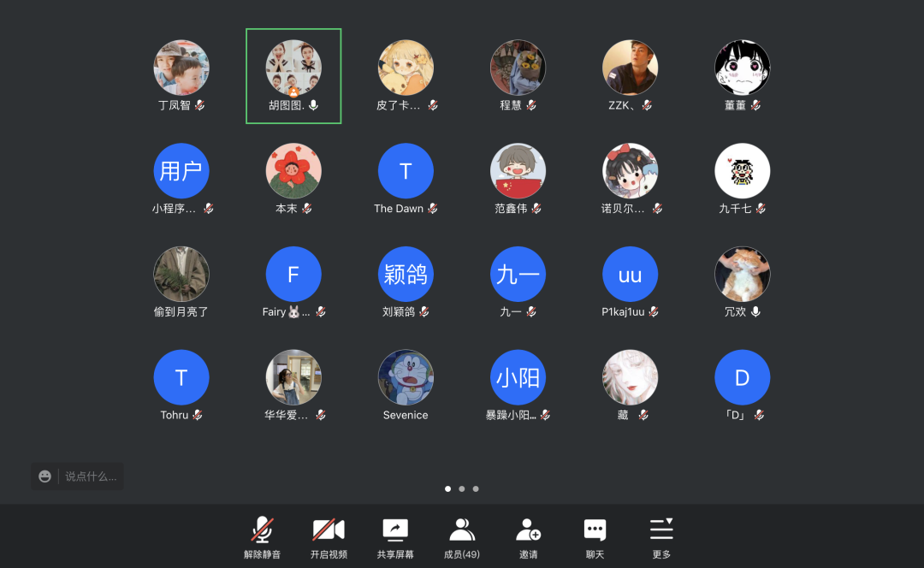This screenshot has width=924, height=568.
Task: Select The Dawn participant avatar
Action: [406, 171]
